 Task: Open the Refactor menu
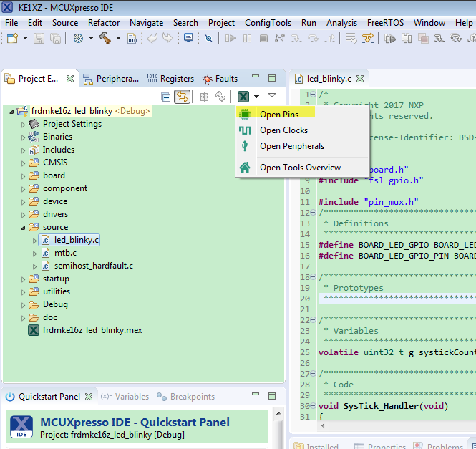coord(104,23)
